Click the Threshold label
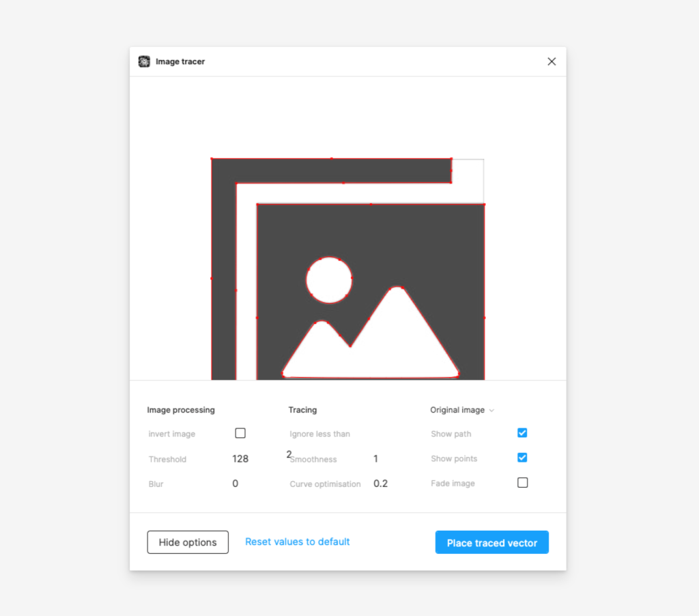Screen dimensions: 699x616 167,459
